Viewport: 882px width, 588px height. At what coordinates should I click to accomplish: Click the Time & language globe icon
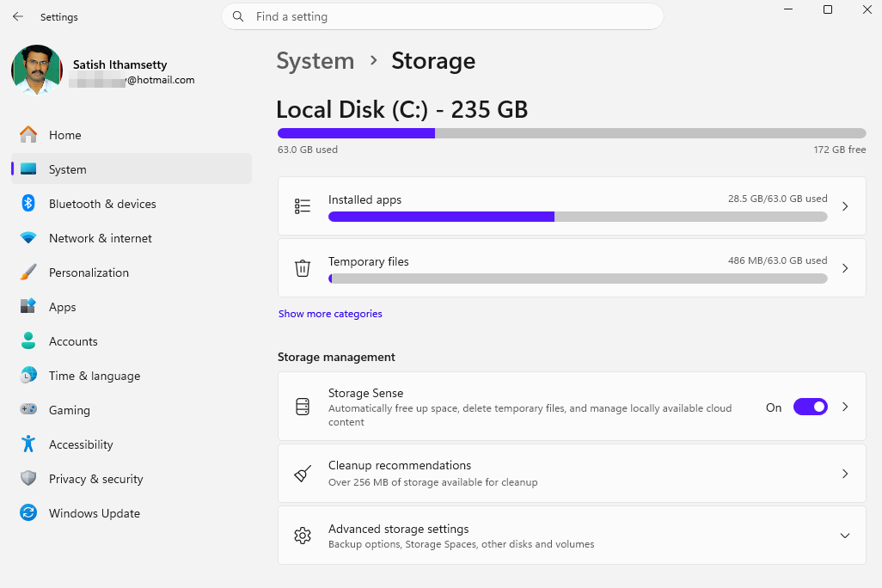coord(28,375)
